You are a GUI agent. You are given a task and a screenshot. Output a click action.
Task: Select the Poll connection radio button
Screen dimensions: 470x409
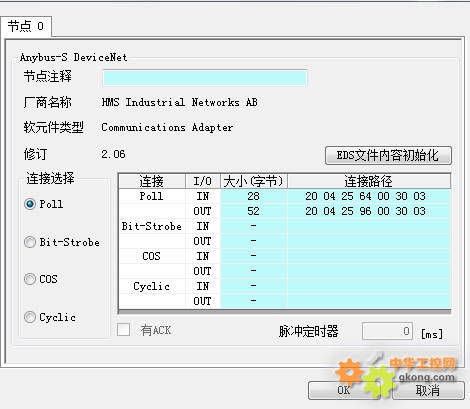point(30,204)
